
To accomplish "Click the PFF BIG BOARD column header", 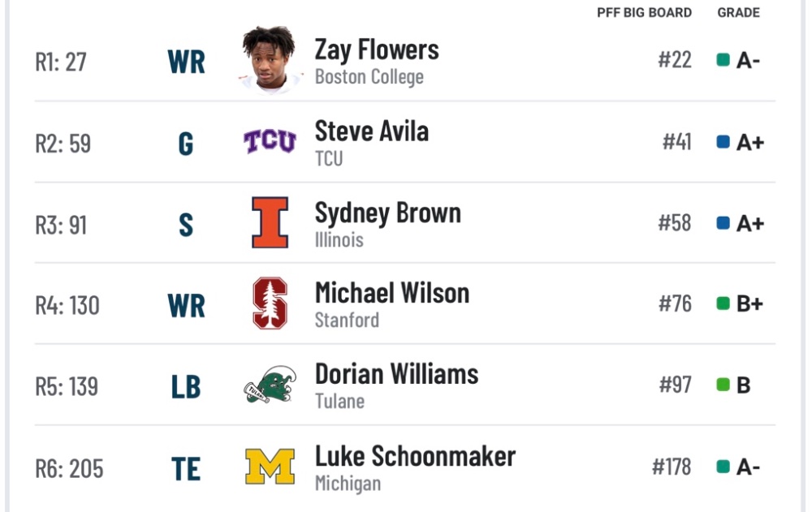I will click(644, 13).
